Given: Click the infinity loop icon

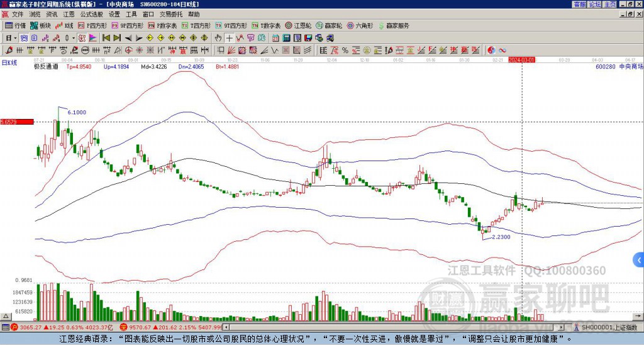Looking at the screenshot, I should click(x=502, y=50).
